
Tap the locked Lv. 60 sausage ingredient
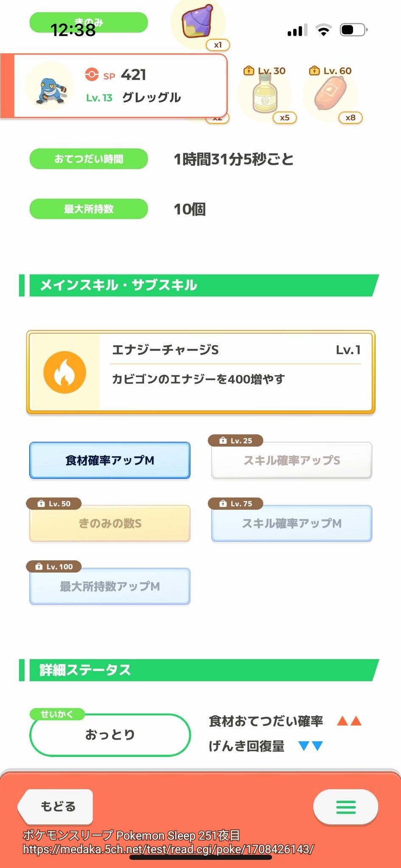(x=331, y=94)
